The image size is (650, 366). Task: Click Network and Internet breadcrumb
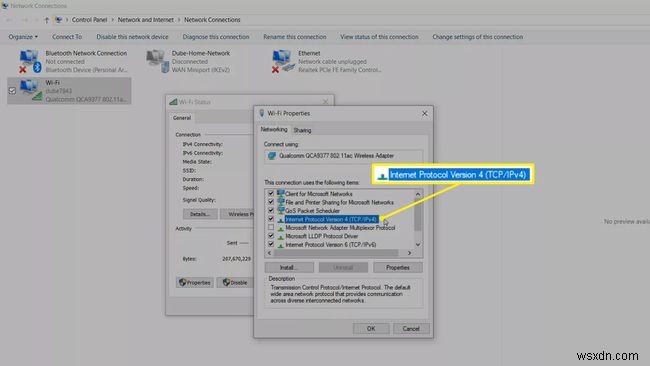[146, 20]
